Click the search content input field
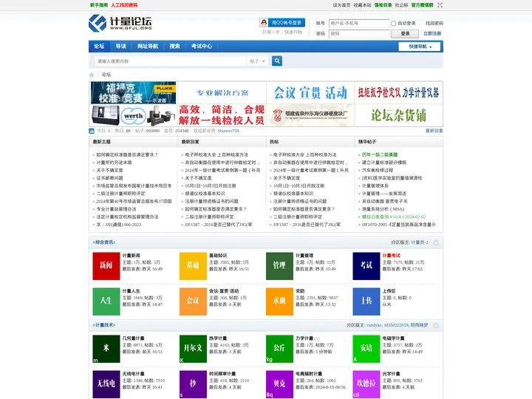Viewport: 532px width, 399px height. click(x=171, y=61)
